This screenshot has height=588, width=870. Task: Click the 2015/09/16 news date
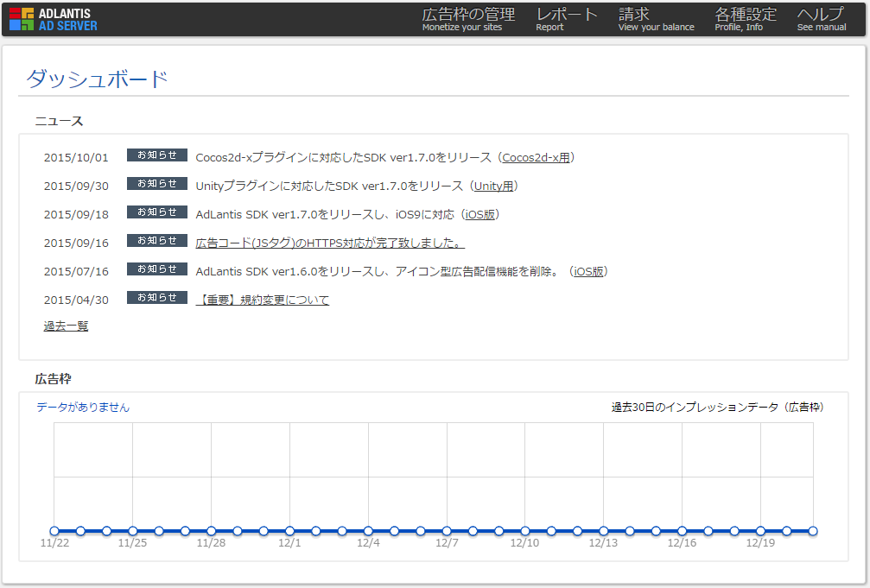point(76,243)
